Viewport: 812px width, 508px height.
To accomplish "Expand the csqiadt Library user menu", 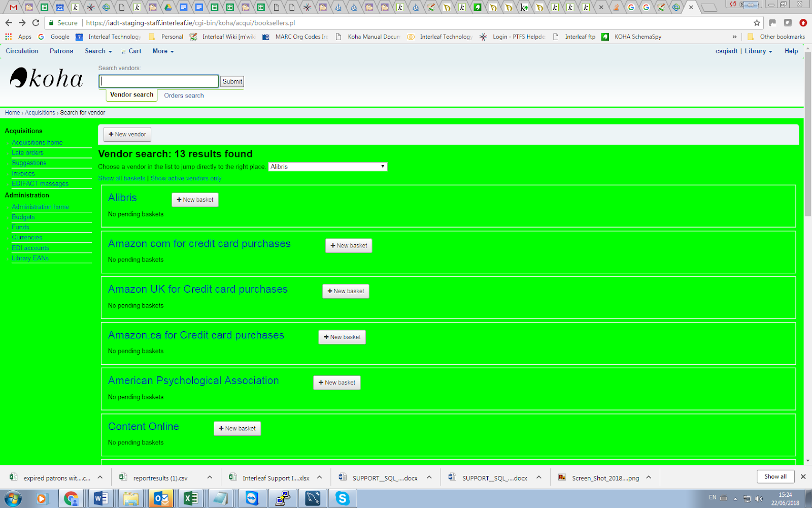I will (744, 51).
